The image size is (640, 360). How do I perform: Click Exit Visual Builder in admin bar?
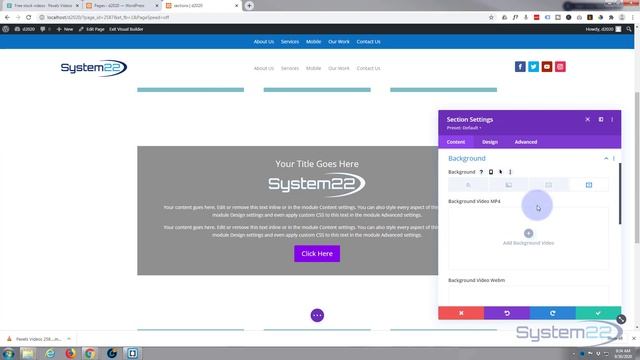coord(126,29)
